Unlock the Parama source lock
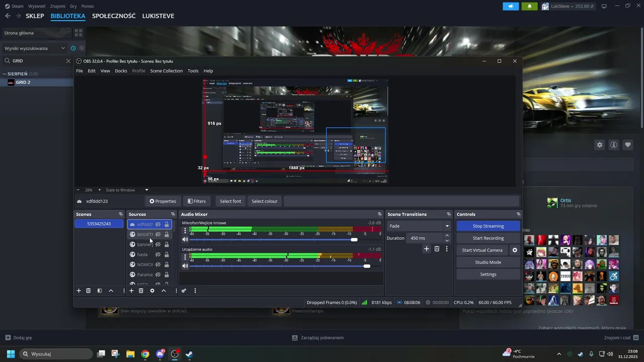The image size is (644, 362). coord(167,275)
